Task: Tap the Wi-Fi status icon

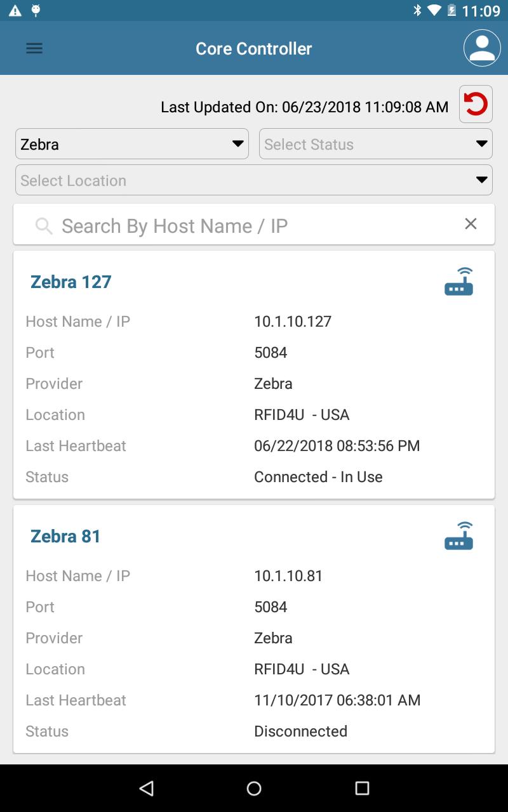Action: [x=434, y=11]
